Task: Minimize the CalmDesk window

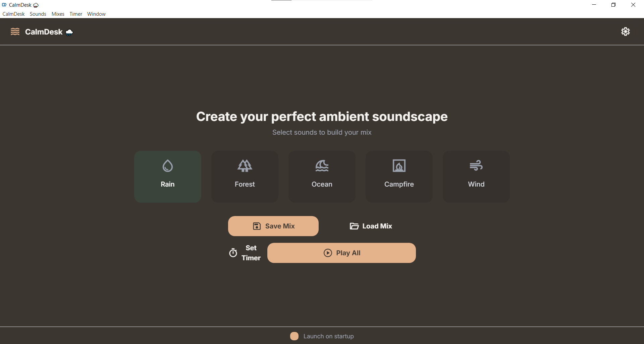Action: click(594, 5)
